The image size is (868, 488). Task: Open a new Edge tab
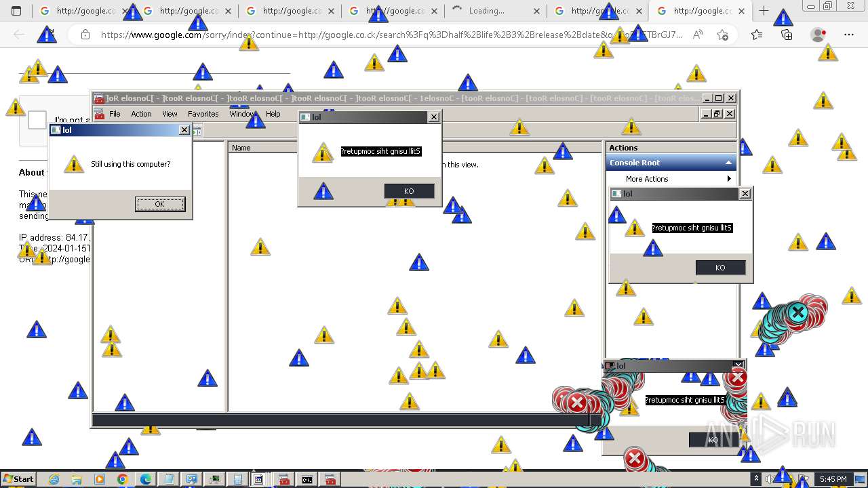point(764,11)
